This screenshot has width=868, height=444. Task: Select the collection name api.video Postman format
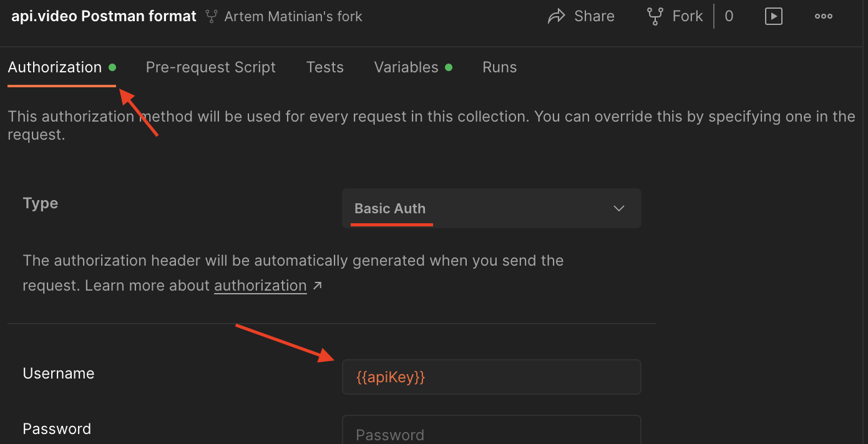tap(103, 16)
